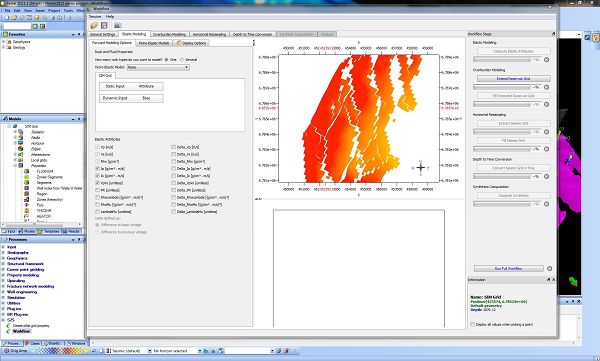Expand Geology folder in Favorites

(x=3, y=47)
